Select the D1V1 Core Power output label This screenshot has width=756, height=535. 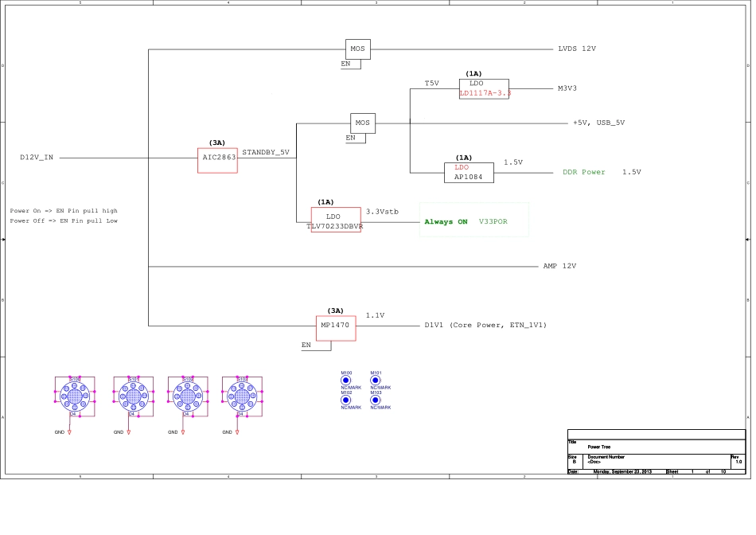[x=485, y=326]
